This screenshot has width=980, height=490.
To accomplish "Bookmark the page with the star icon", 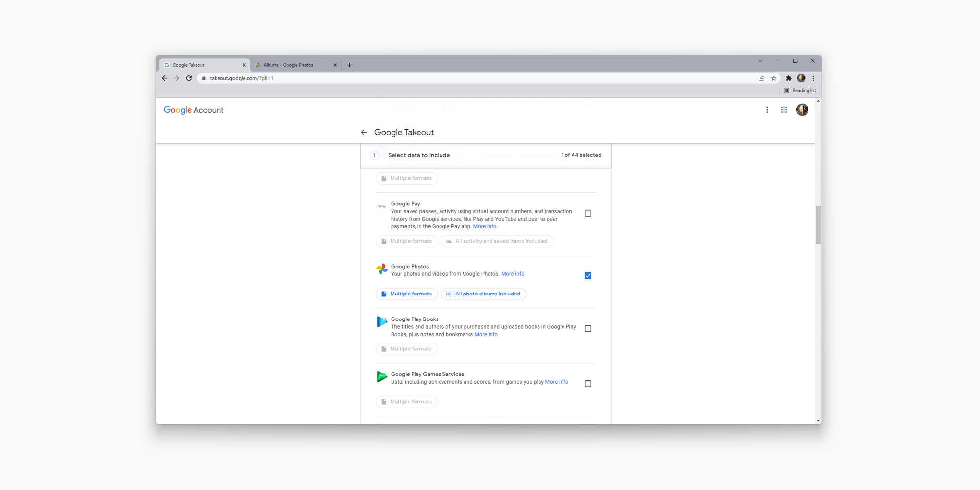I will coord(773,78).
